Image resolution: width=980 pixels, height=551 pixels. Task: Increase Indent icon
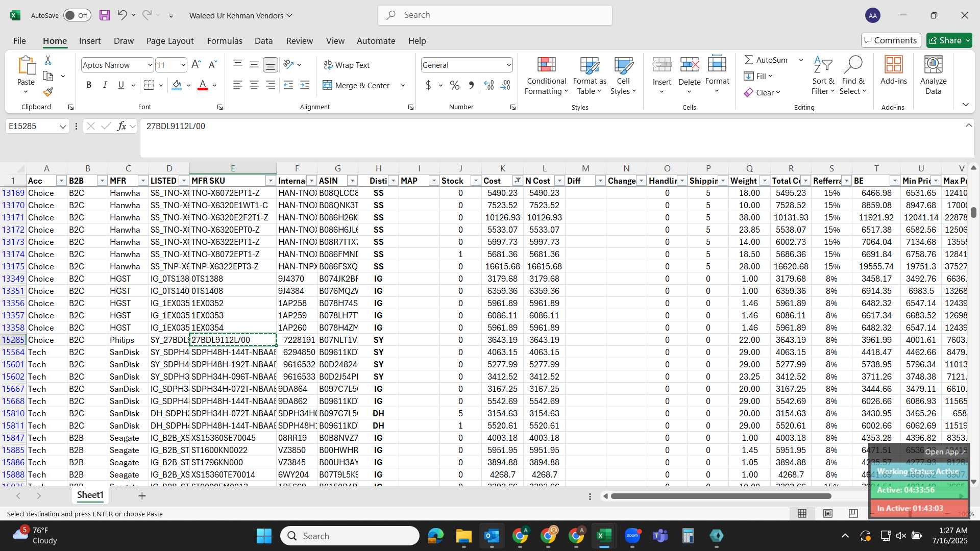coord(305,85)
